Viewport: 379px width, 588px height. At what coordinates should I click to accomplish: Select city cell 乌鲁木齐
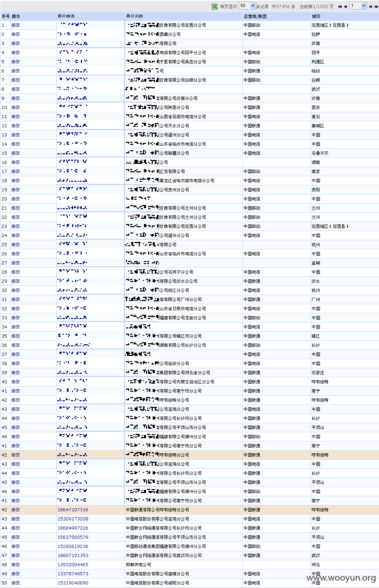320,153
